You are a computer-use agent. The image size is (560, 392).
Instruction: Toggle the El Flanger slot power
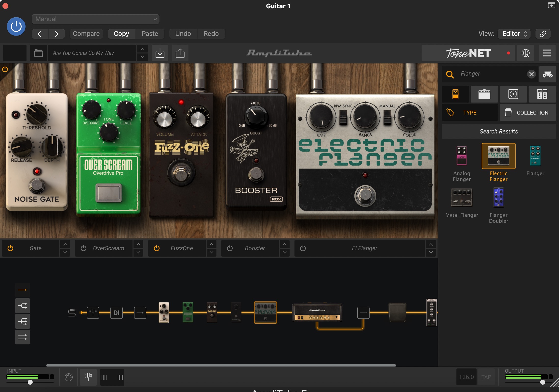click(x=303, y=248)
